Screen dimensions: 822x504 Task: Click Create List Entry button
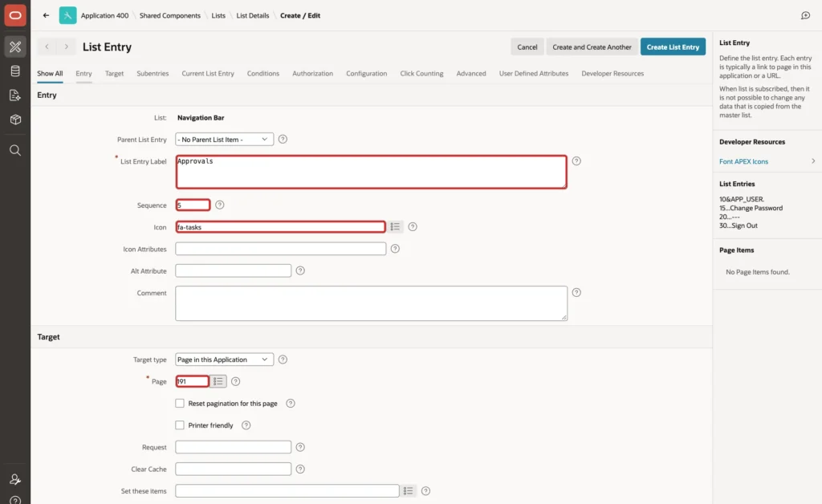click(673, 47)
